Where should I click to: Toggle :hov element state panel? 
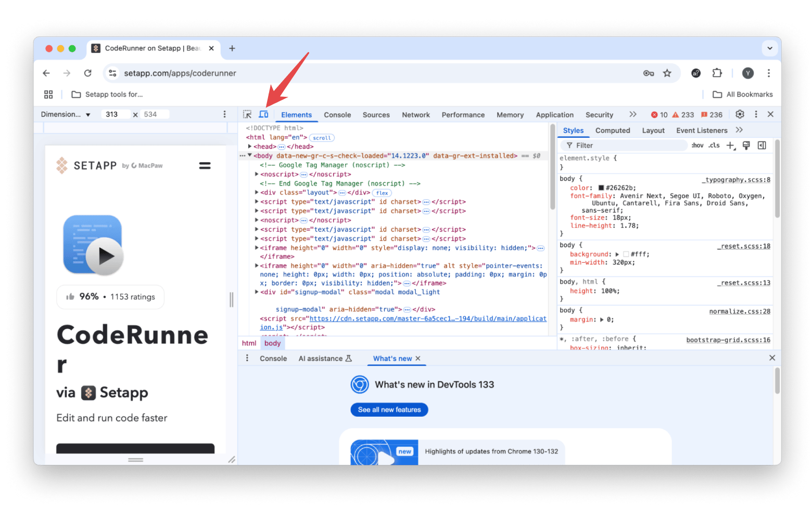pyautogui.click(x=697, y=146)
